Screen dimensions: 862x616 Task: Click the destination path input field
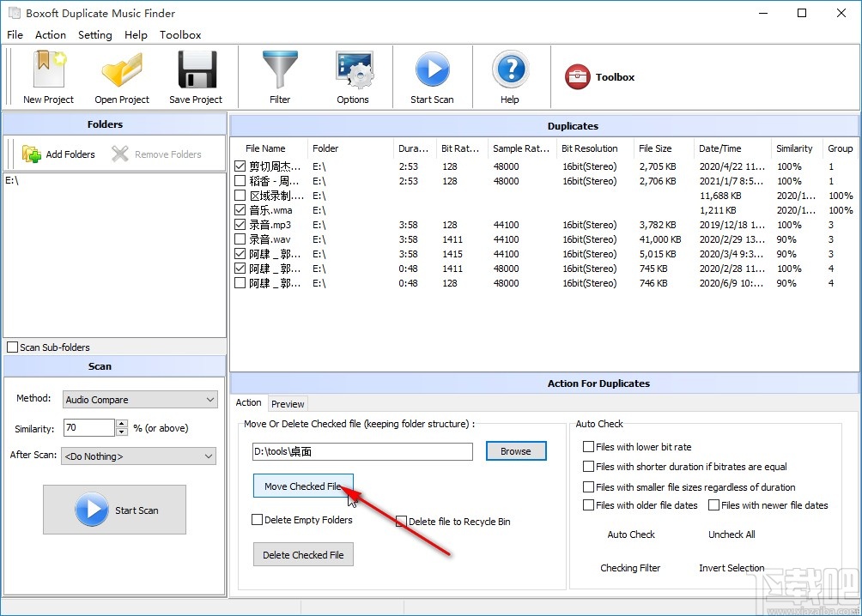[x=363, y=451]
